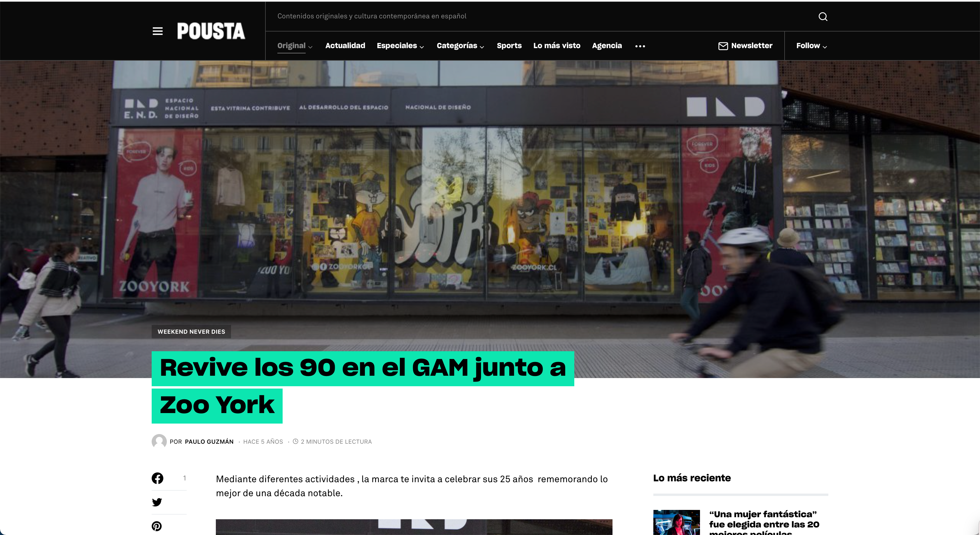Image resolution: width=980 pixels, height=535 pixels.
Task: Click the search magnifier icon
Action: click(822, 16)
